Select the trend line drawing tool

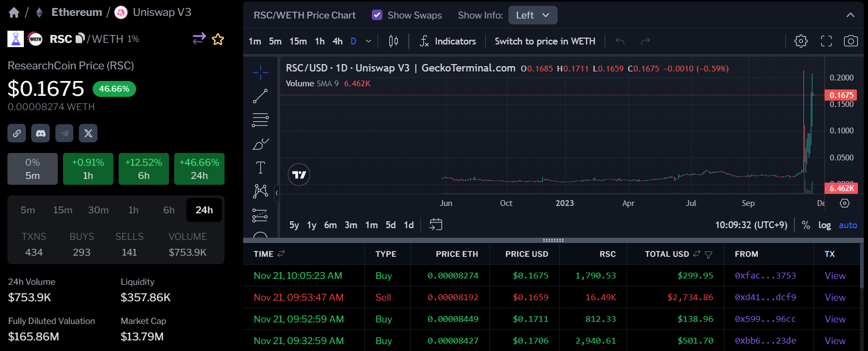point(260,96)
